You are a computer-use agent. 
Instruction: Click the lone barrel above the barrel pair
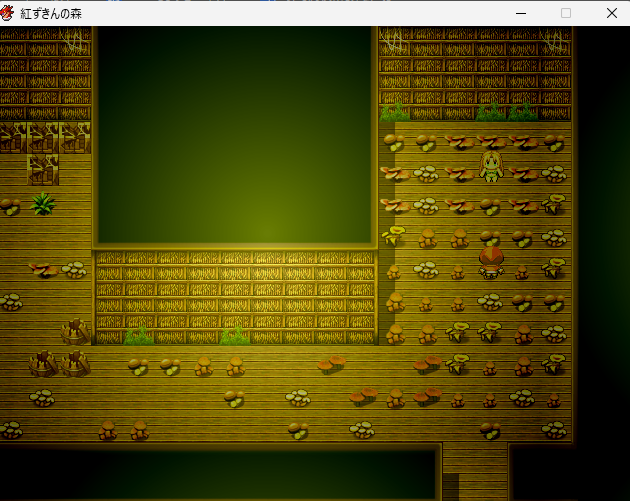[75, 331]
